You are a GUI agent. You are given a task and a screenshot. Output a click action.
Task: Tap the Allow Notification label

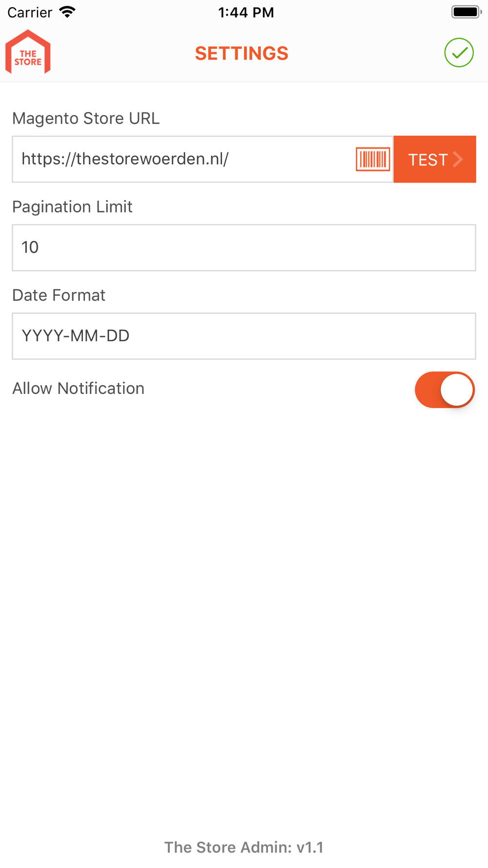(78, 389)
